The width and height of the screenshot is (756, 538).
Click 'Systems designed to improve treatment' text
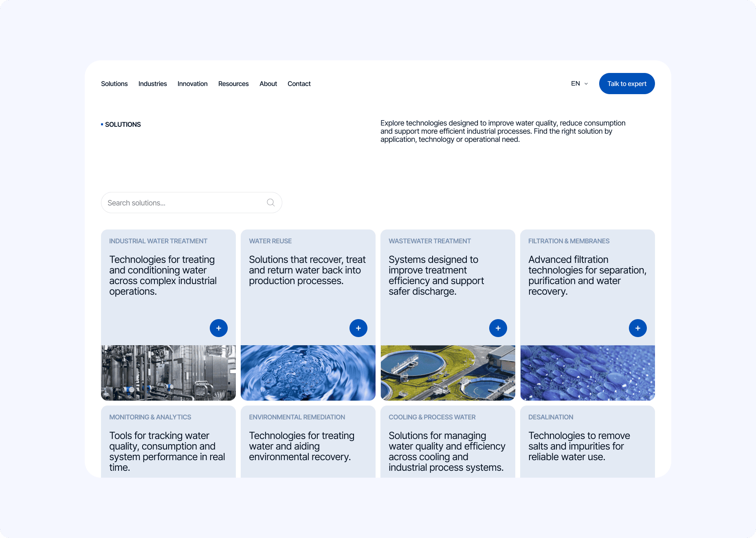click(436, 276)
